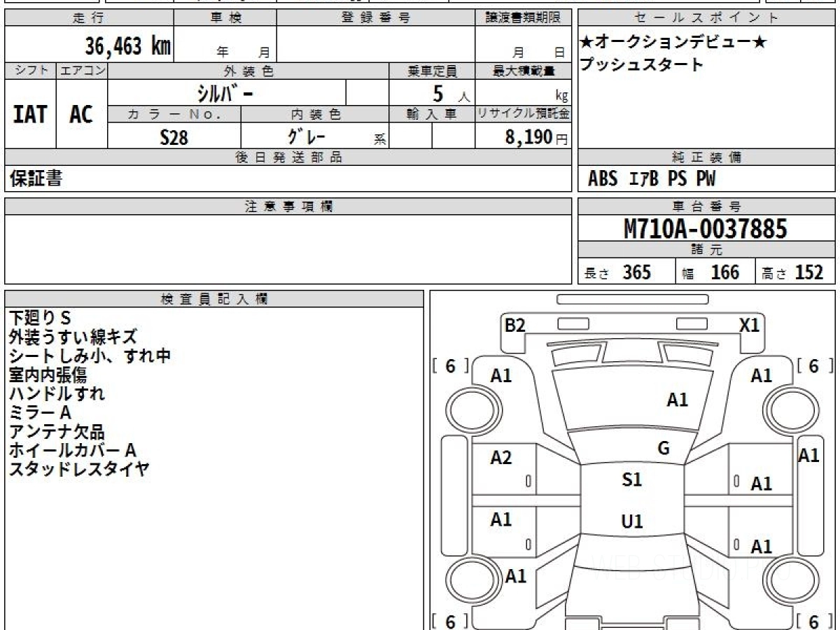This screenshot has height=630, width=840.
Task: Select the 登録番号 header
Action: [x=376, y=18]
